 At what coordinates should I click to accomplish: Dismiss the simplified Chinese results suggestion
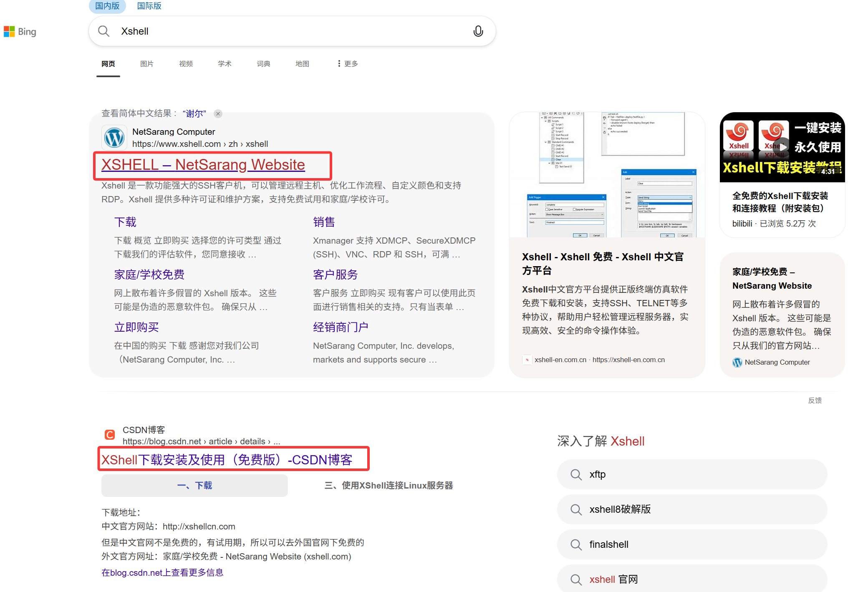[218, 113]
